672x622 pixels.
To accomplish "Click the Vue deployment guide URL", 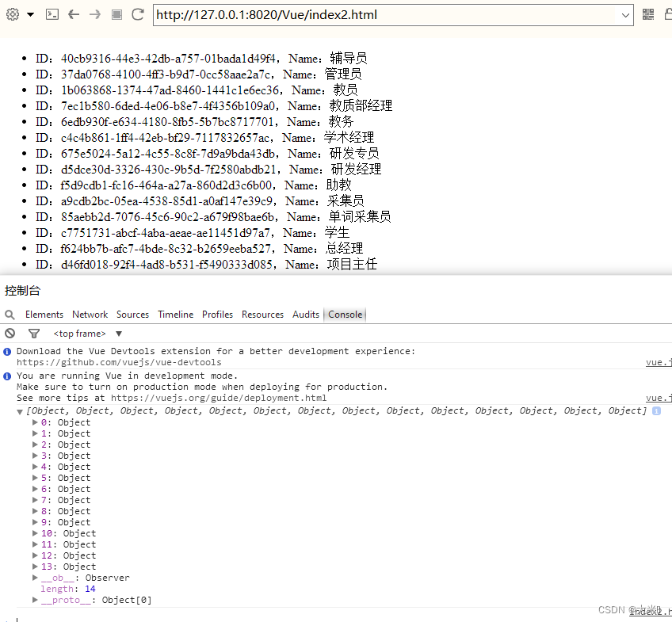I will [x=219, y=398].
